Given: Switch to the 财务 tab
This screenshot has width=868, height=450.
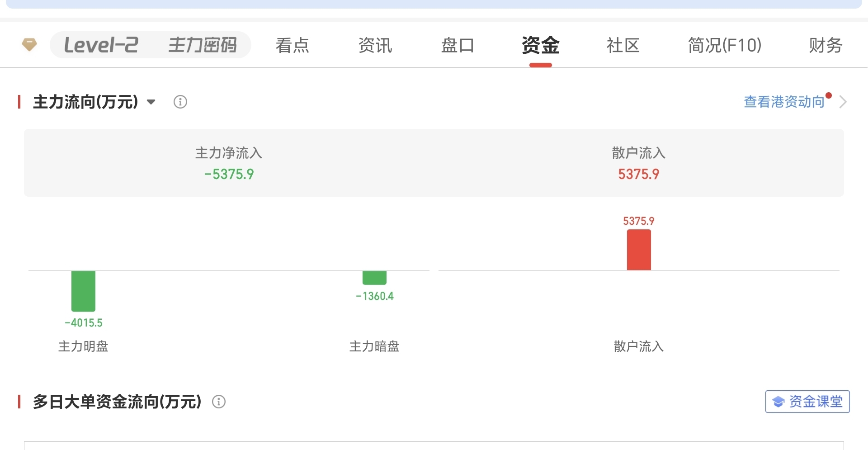Looking at the screenshot, I should pos(826,45).
